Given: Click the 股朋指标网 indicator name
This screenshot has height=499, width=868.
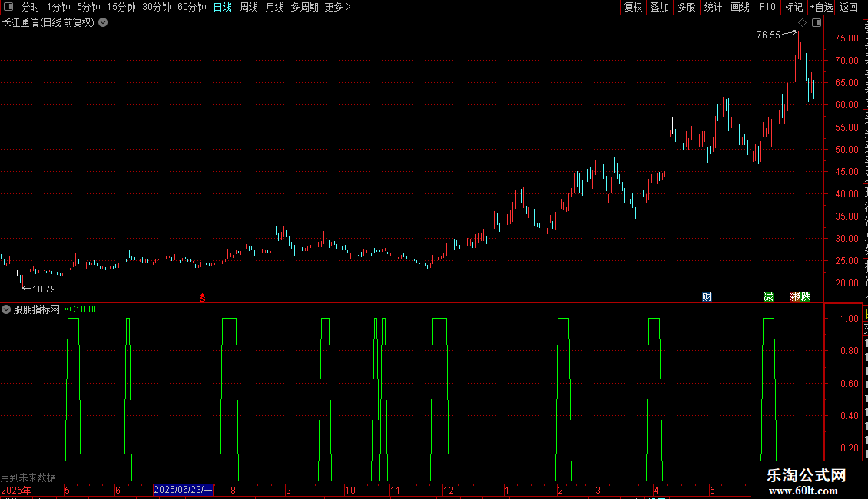Looking at the screenshot, I should pos(37,309).
